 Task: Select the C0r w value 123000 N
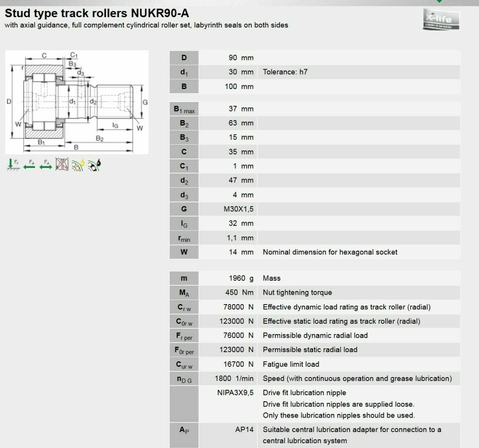coord(236,321)
